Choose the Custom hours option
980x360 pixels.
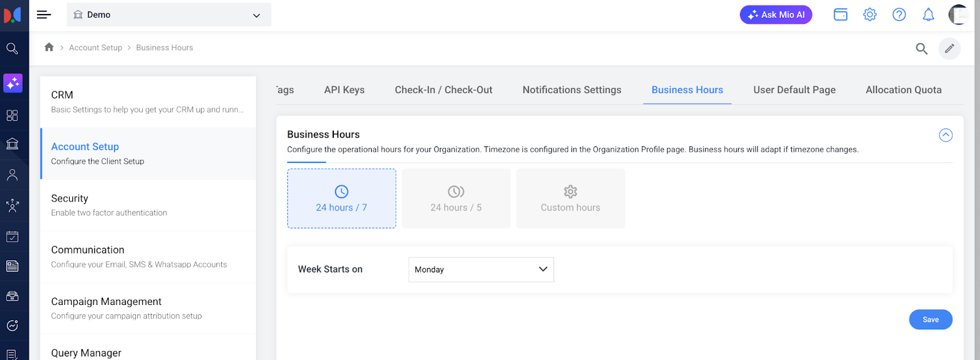(x=570, y=198)
